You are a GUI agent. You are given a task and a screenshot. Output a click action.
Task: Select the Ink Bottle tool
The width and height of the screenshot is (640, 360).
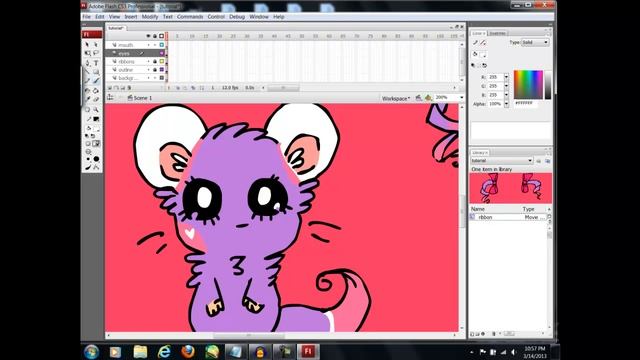coord(87,91)
